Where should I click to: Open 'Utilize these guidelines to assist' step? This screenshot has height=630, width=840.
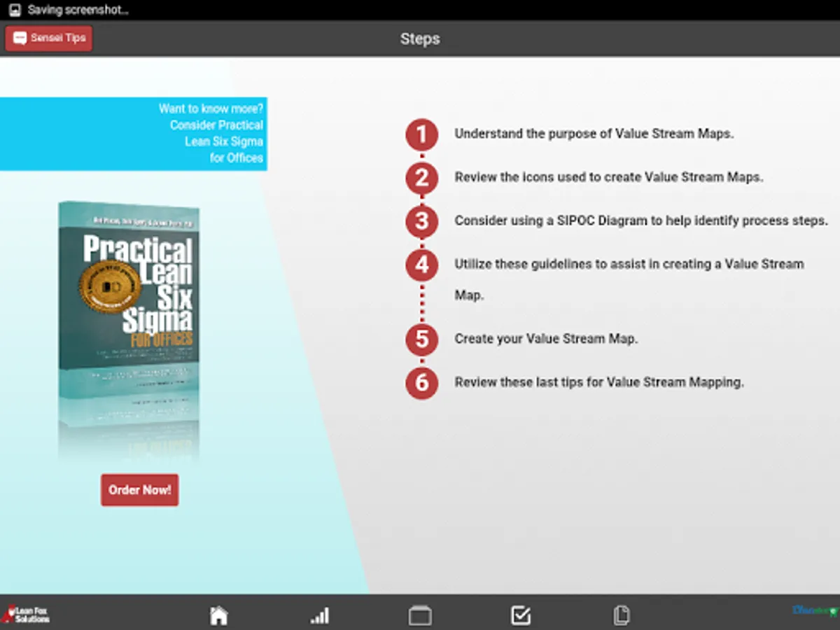click(629, 279)
